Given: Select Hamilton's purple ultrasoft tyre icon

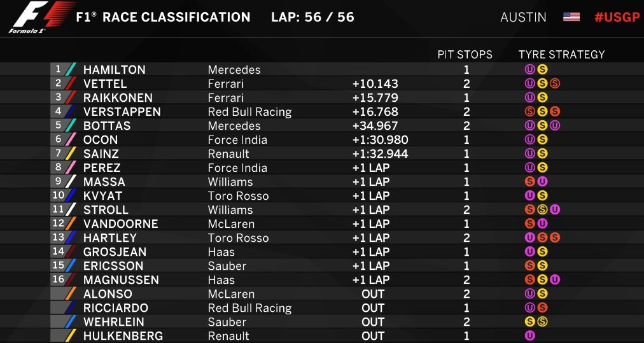Looking at the screenshot, I should 529,70.
